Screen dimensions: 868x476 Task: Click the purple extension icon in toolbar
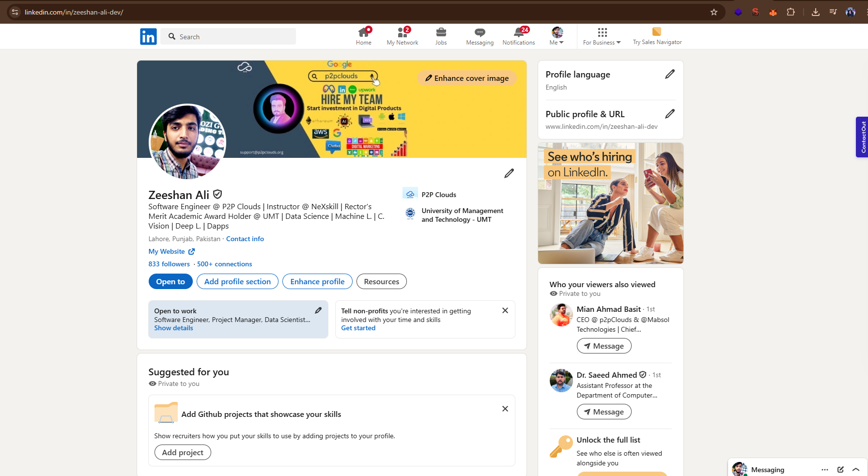[738, 12]
